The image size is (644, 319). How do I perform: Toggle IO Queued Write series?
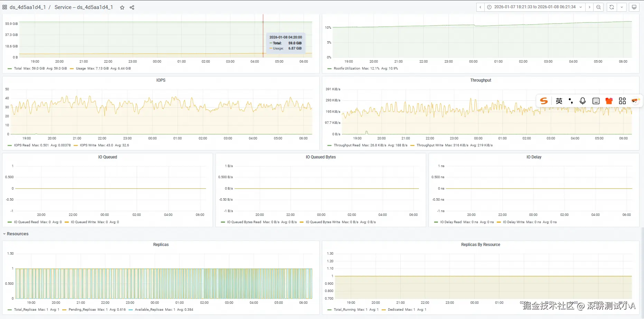[83, 222]
